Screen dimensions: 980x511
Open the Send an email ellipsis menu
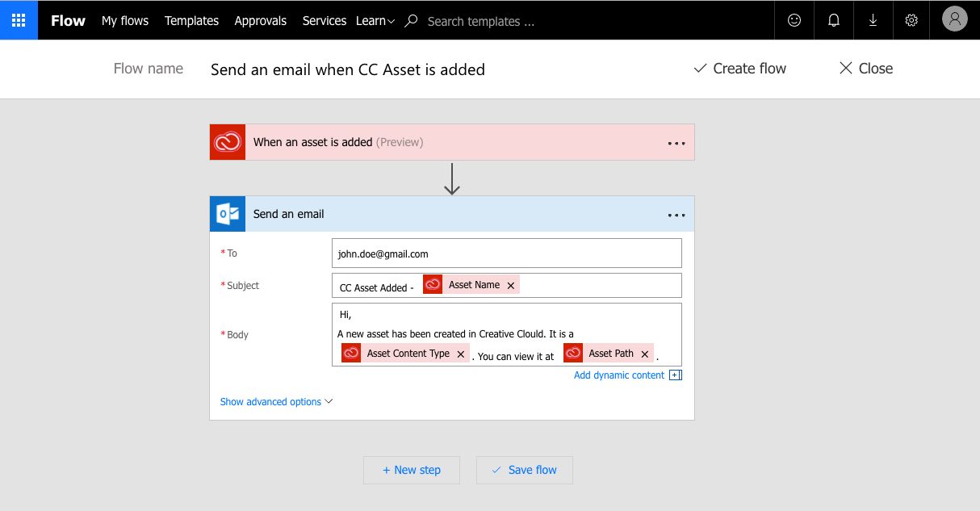[x=676, y=215]
